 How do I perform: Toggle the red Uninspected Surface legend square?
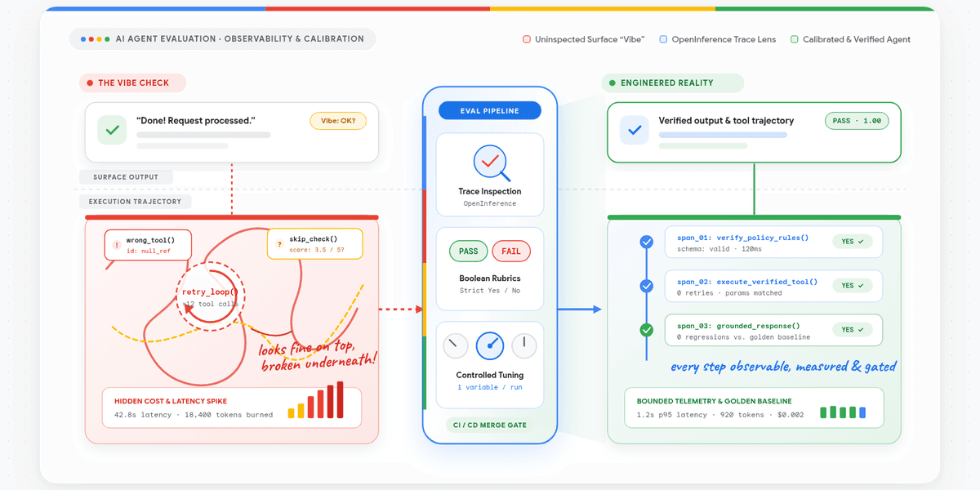527,39
